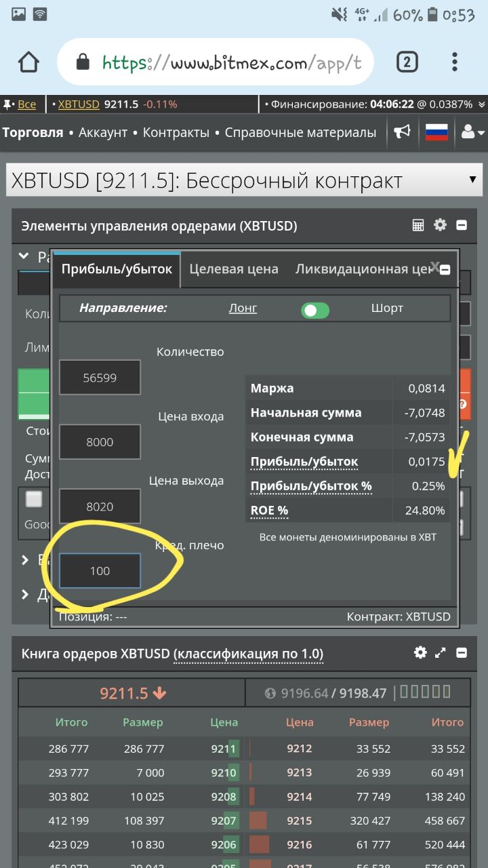Click the five-bar indicator beside mark price
488x868 pixels.
tap(426, 692)
